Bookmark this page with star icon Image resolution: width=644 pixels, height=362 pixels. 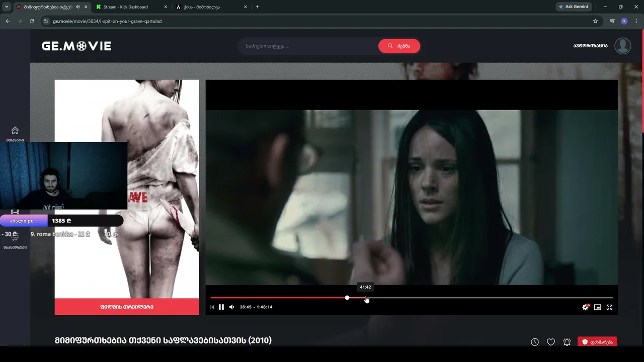click(x=595, y=21)
